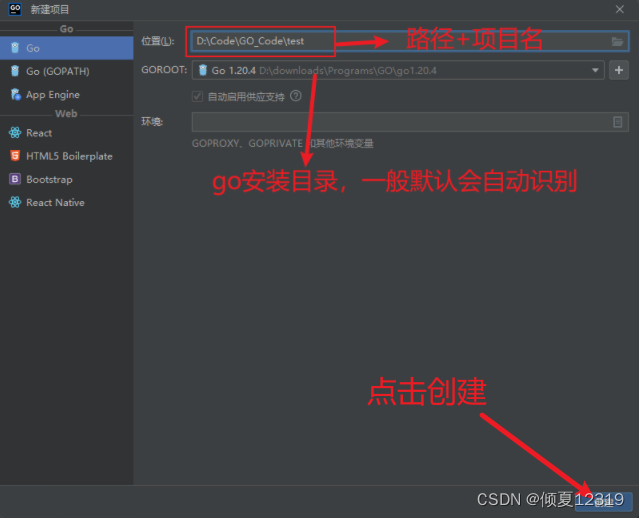Viewport: 640px width, 518px height.
Task: Select the Bootstrap project template
Action: 67,180
